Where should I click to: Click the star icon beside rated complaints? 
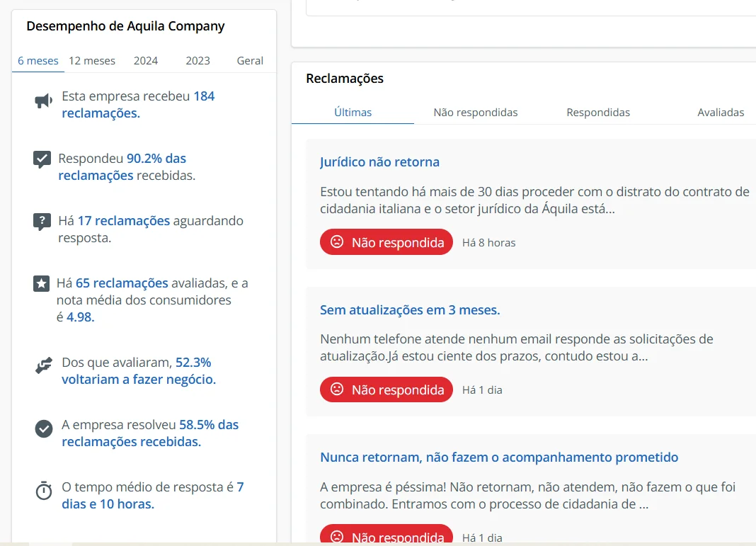click(42, 284)
